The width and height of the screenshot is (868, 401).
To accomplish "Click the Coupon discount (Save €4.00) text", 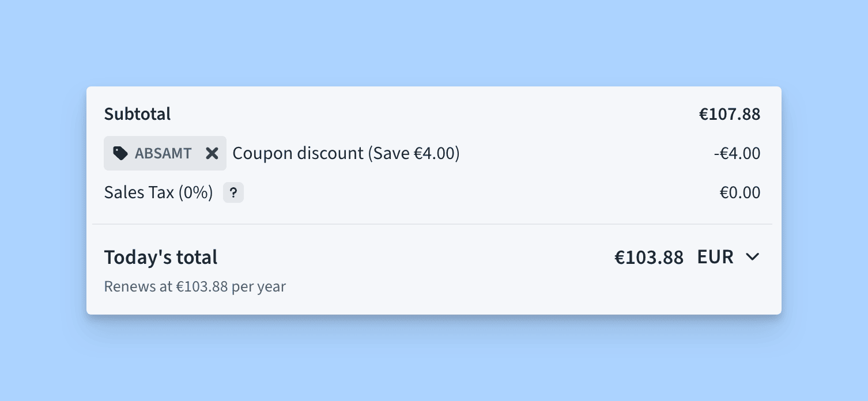I will point(346,153).
